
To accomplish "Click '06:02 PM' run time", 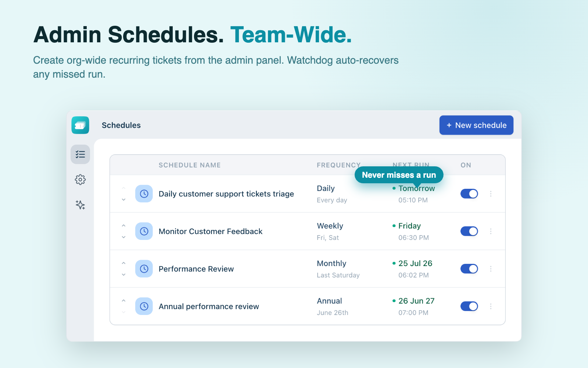I will 413,275.
